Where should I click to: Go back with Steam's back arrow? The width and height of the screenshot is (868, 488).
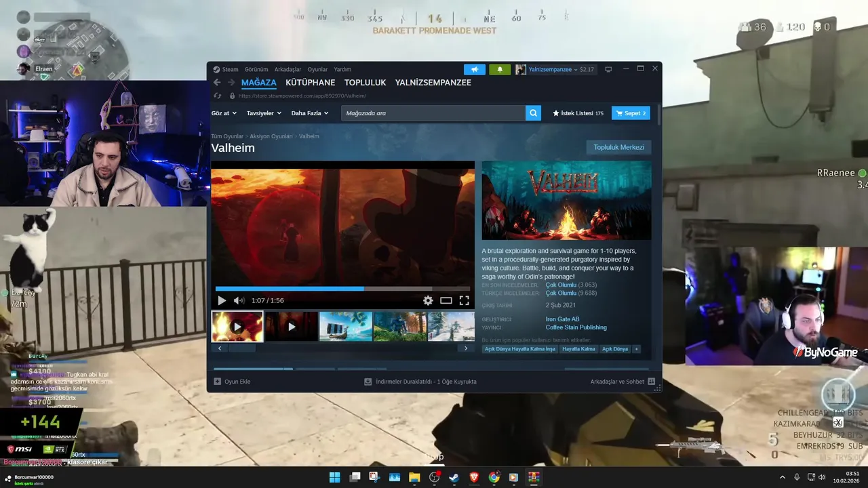pos(217,83)
